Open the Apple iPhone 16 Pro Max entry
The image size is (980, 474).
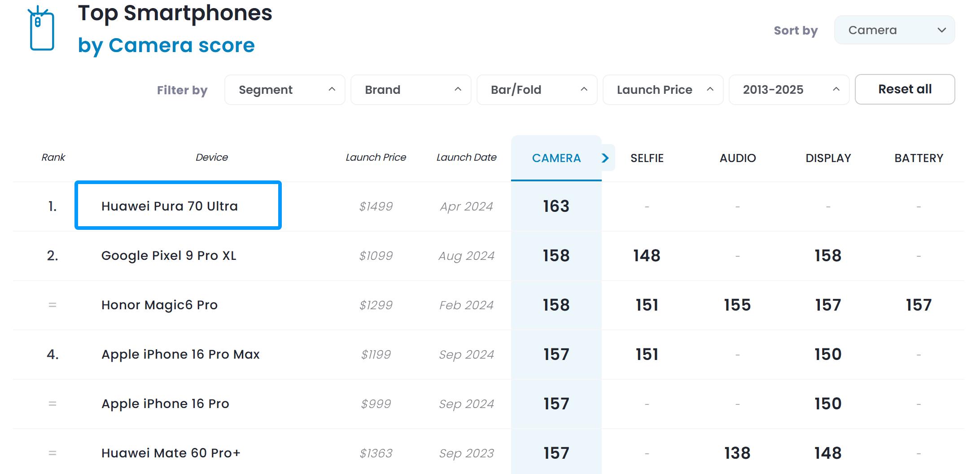(180, 354)
